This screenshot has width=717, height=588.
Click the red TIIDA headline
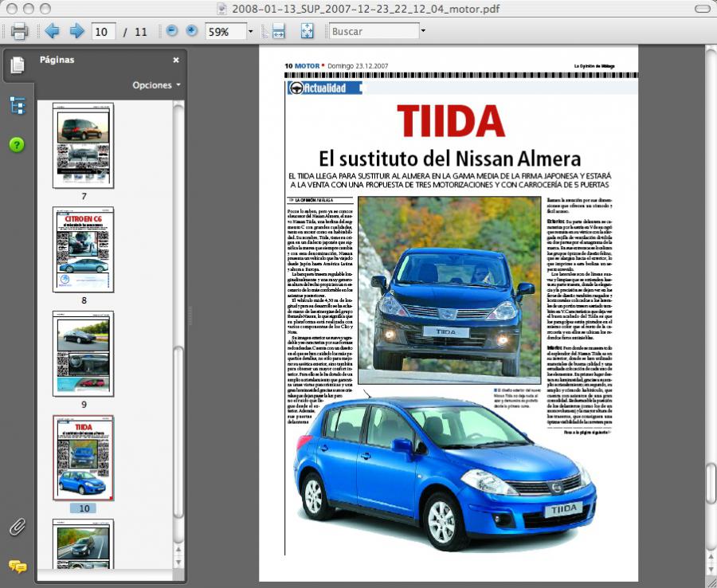pos(451,121)
